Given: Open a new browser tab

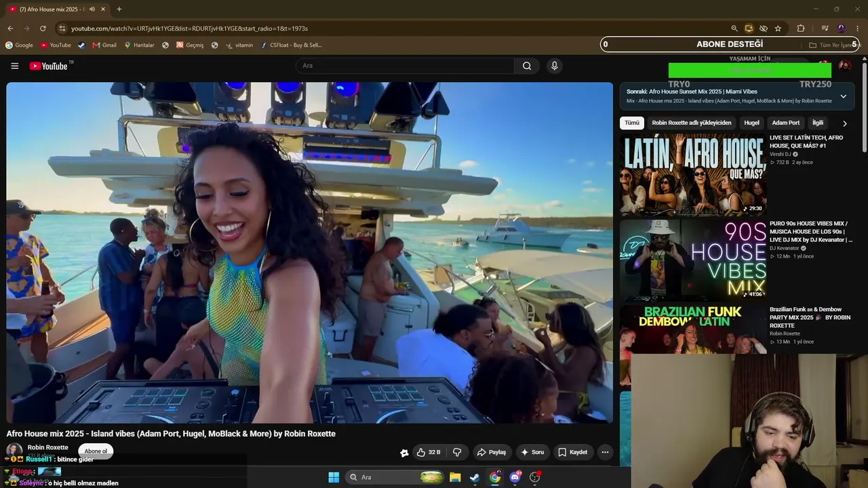Looking at the screenshot, I should point(119,9).
